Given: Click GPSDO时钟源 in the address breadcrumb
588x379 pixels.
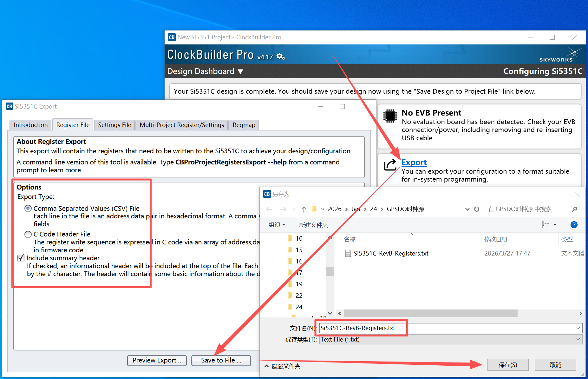Looking at the screenshot, I should pyautogui.click(x=405, y=209).
